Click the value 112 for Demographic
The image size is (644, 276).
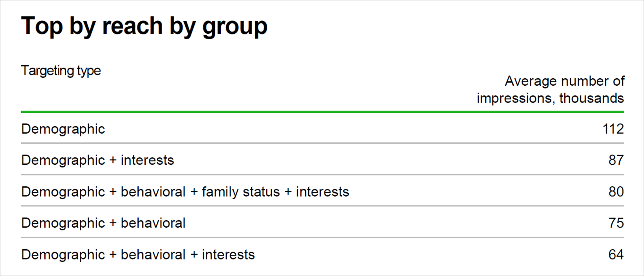coord(613,129)
